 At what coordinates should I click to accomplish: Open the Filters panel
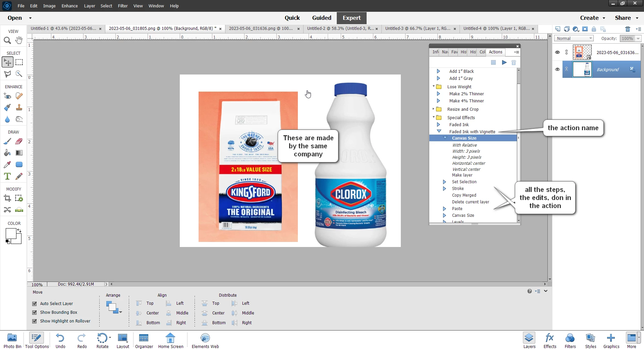coord(570,341)
